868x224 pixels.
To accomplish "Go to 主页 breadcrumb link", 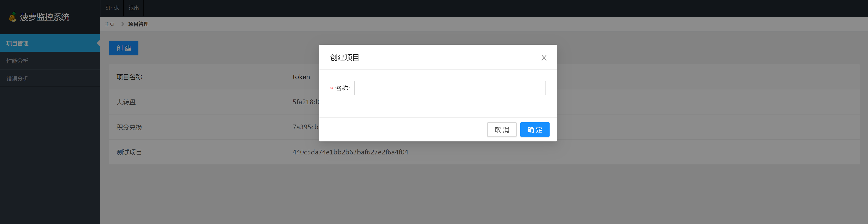I will [x=109, y=24].
